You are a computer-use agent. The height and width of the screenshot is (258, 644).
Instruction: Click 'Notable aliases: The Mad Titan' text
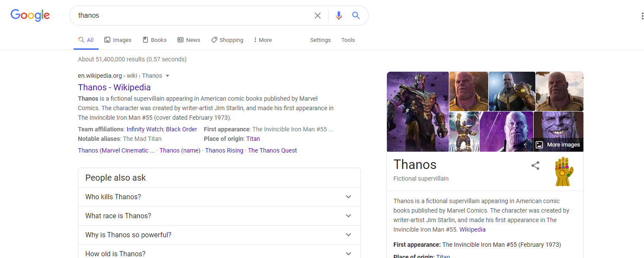point(120,139)
